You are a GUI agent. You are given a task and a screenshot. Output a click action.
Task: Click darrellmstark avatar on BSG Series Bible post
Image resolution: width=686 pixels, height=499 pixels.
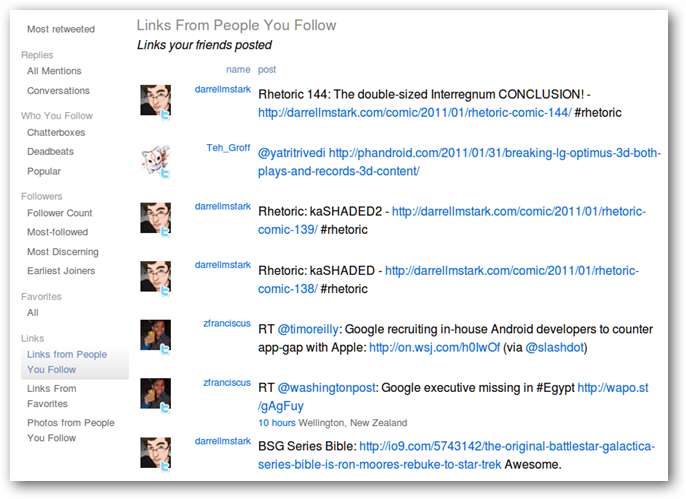[154, 452]
